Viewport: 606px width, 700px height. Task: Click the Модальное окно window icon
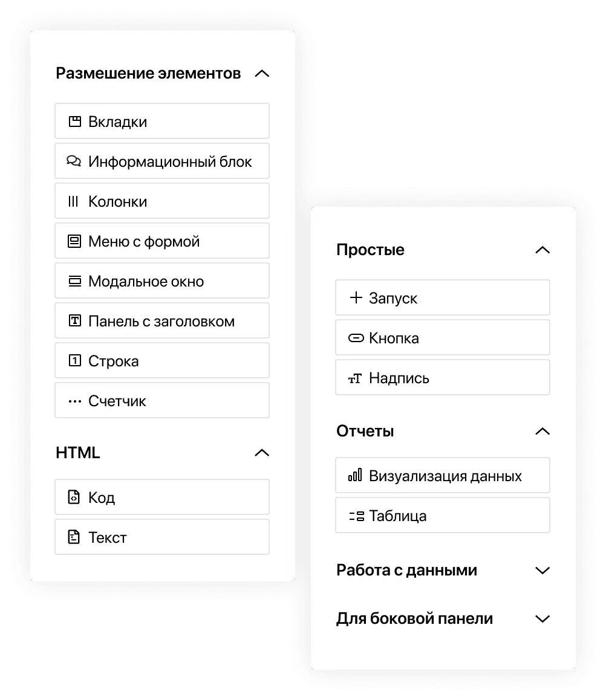click(x=75, y=280)
